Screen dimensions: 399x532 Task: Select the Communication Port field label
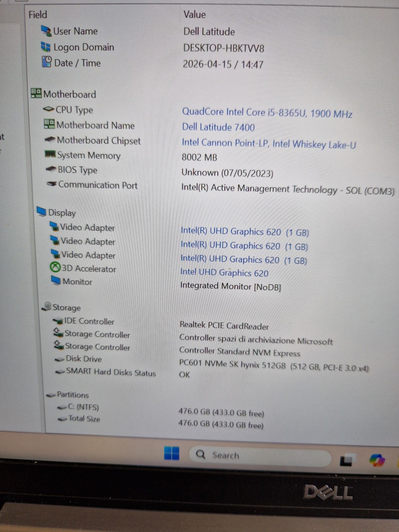(98, 185)
